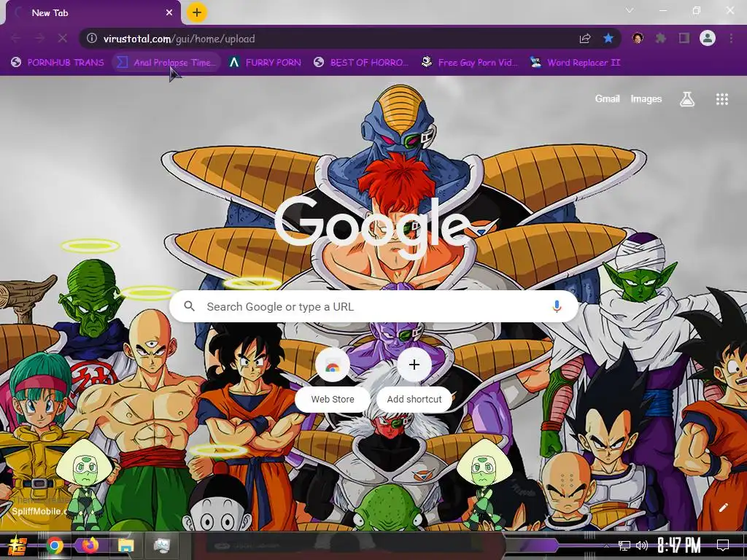Viewport: 747px width, 560px height.
Task: Toggle the browser side panel
Action: (684, 38)
